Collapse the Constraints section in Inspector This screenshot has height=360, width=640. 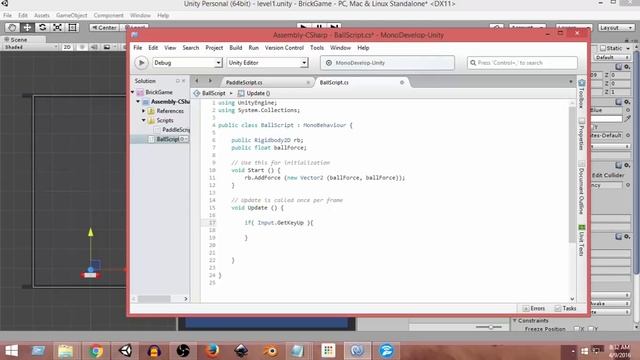[515, 320]
